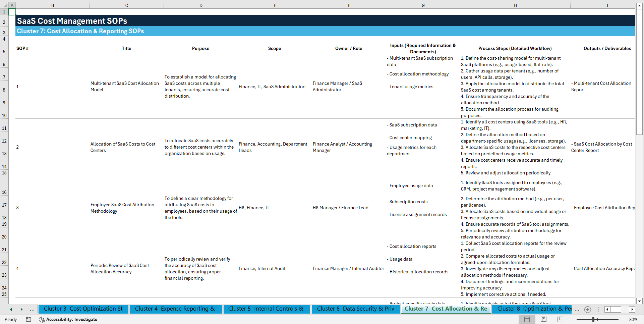Viewport: 644px width, 324px height.
Task: Switch to the Cluster 4 Expense Reporting tab
Action: point(176,309)
